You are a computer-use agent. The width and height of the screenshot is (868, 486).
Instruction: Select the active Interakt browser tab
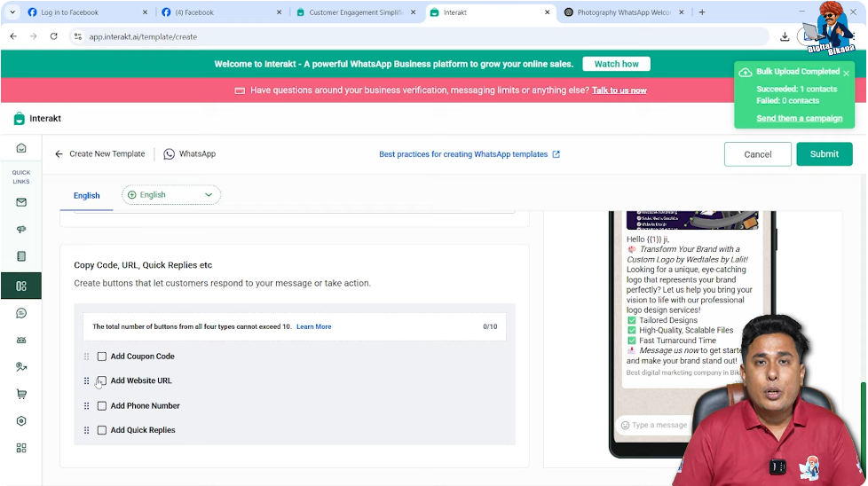pyautogui.click(x=490, y=12)
